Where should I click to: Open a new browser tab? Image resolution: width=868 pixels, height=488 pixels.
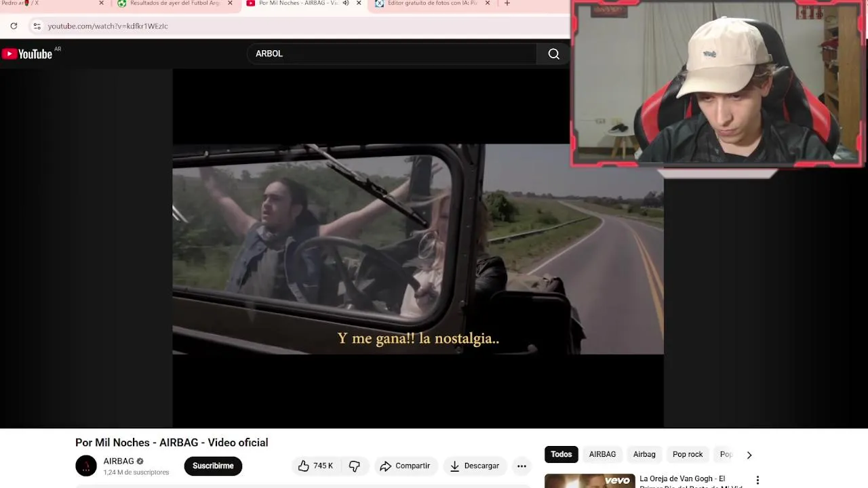(507, 3)
